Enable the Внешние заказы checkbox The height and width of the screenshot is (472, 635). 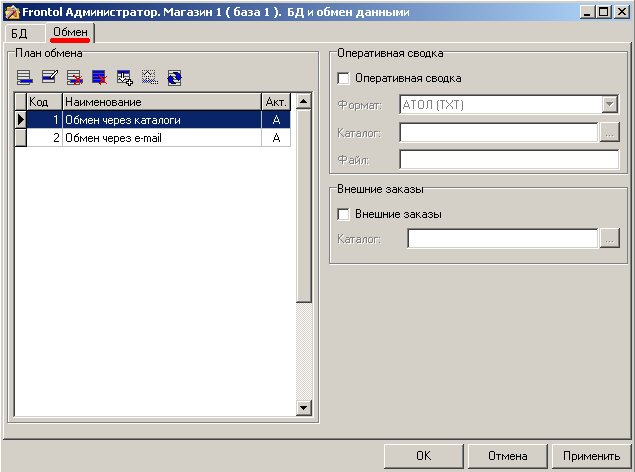tap(343, 214)
